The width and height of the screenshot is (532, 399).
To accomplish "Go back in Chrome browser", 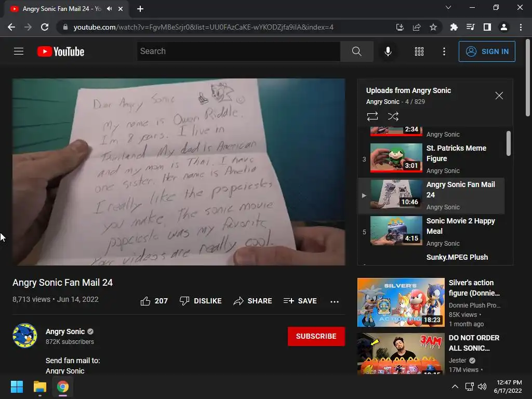I will point(11,27).
